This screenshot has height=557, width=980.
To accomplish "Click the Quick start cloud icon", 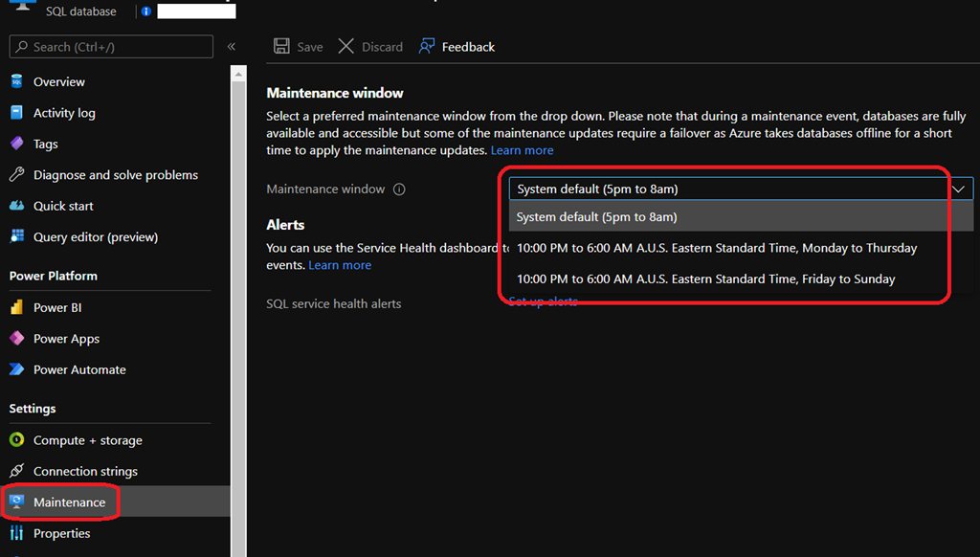I will click(x=16, y=206).
